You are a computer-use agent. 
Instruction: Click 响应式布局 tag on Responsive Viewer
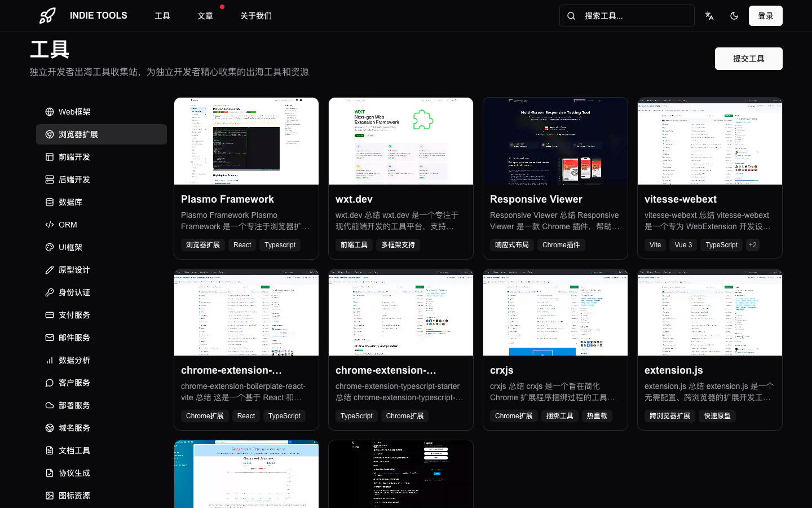coord(512,245)
